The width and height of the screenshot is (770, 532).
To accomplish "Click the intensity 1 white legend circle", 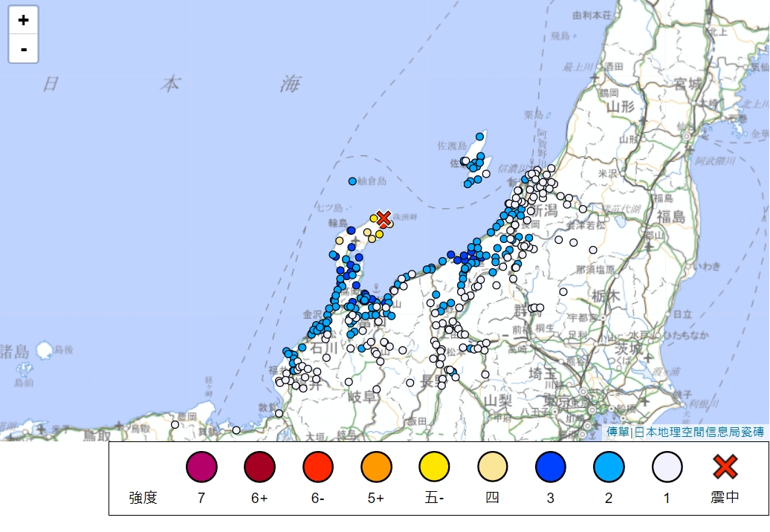I will pos(667,467).
